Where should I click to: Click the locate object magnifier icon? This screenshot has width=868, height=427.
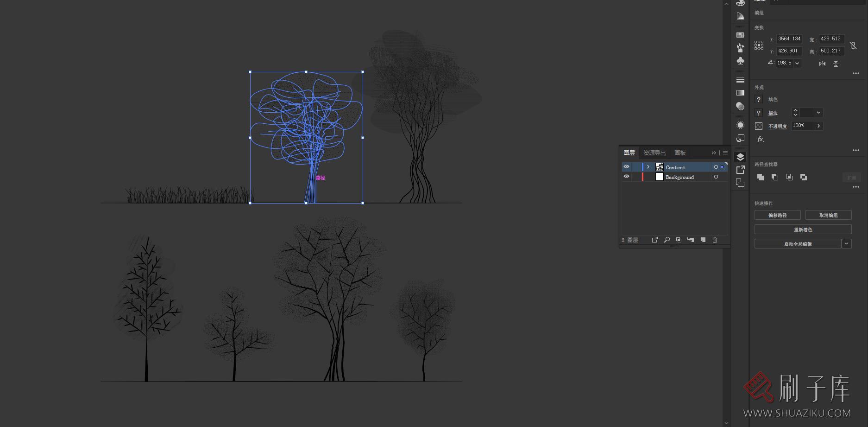667,240
